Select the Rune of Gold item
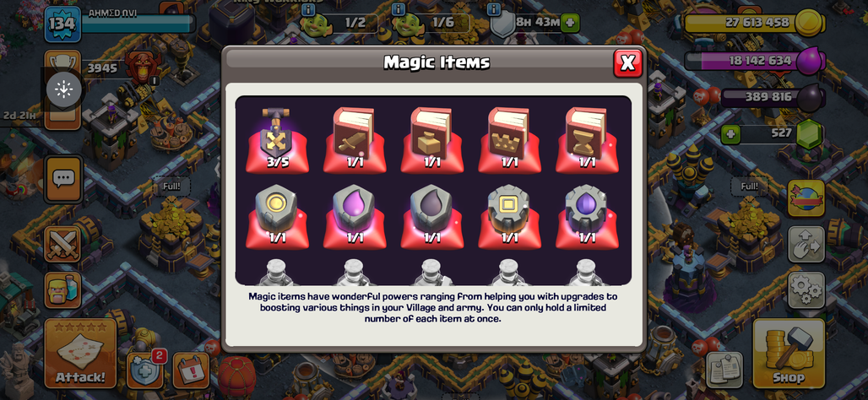This screenshot has height=400, width=868. point(277,217)
